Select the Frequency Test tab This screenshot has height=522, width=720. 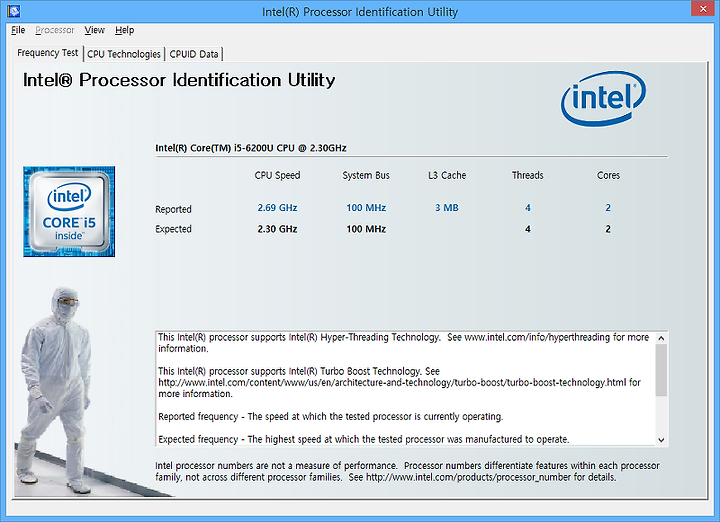(48, 53)
